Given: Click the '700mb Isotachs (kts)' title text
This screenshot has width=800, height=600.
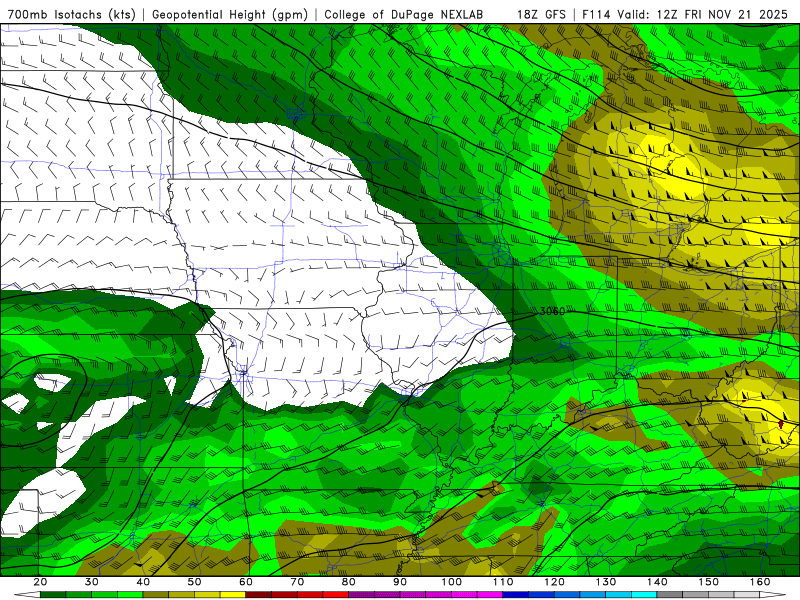Looking at the screenshot, I should pyautogui.click(x=72, y=14).
